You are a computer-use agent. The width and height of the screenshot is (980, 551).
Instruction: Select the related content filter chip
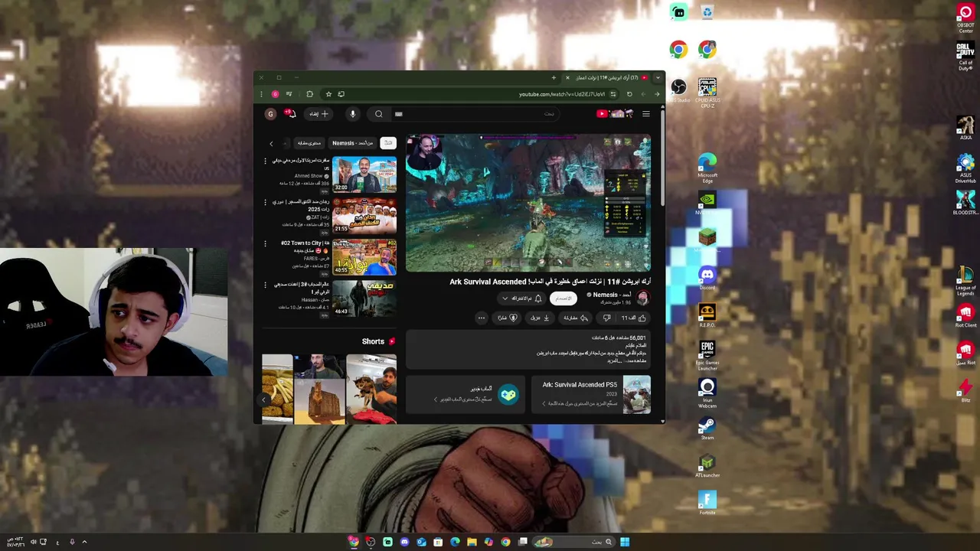pos(309,143)
